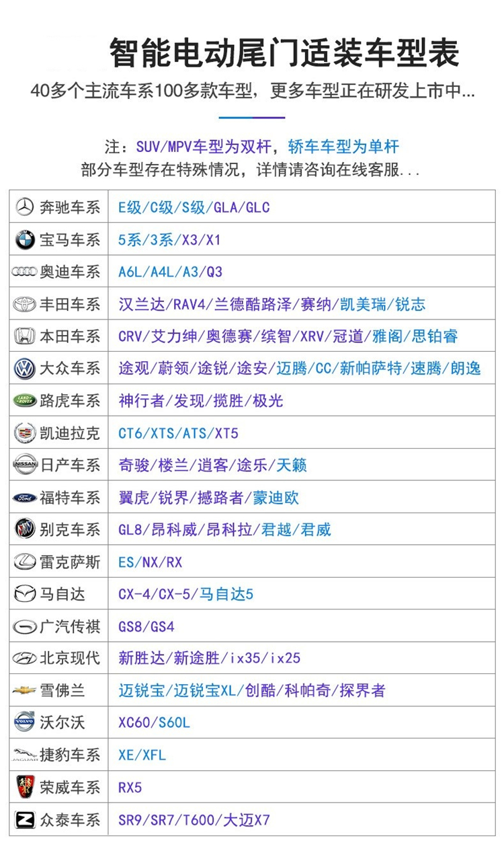
Task: Click the Nissan logo icon
Action: 25,465
